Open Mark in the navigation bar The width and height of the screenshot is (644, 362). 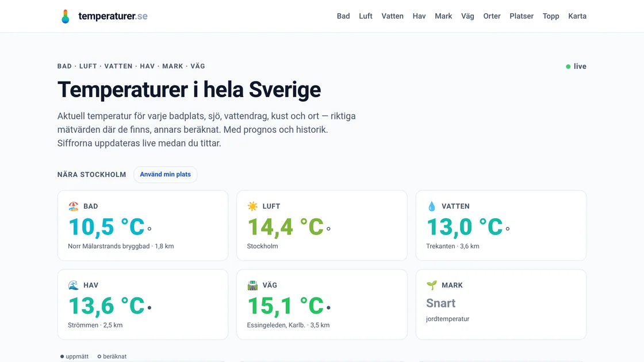[443, 16]
